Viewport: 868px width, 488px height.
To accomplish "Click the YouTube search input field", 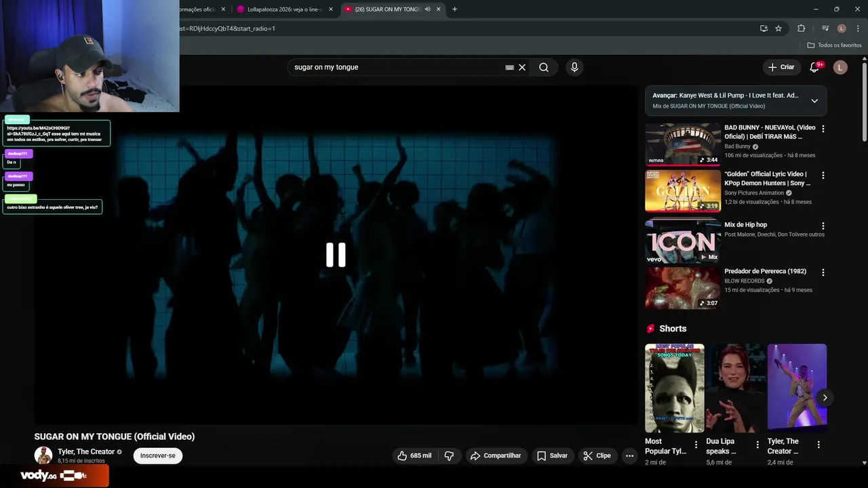I will (397, 67).
